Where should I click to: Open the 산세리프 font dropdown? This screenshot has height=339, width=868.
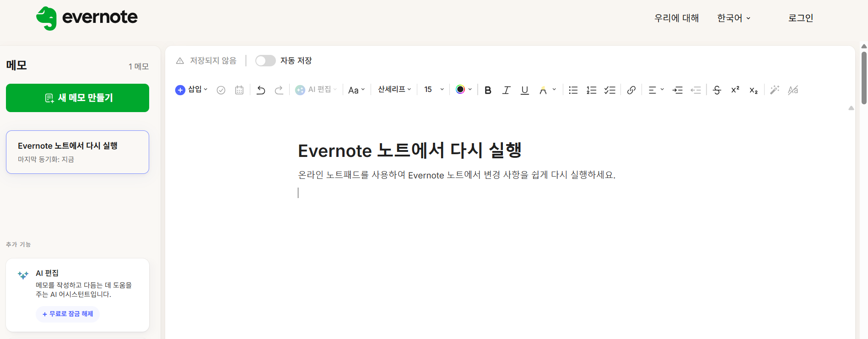pyautogui.click(x=394, y=89)
